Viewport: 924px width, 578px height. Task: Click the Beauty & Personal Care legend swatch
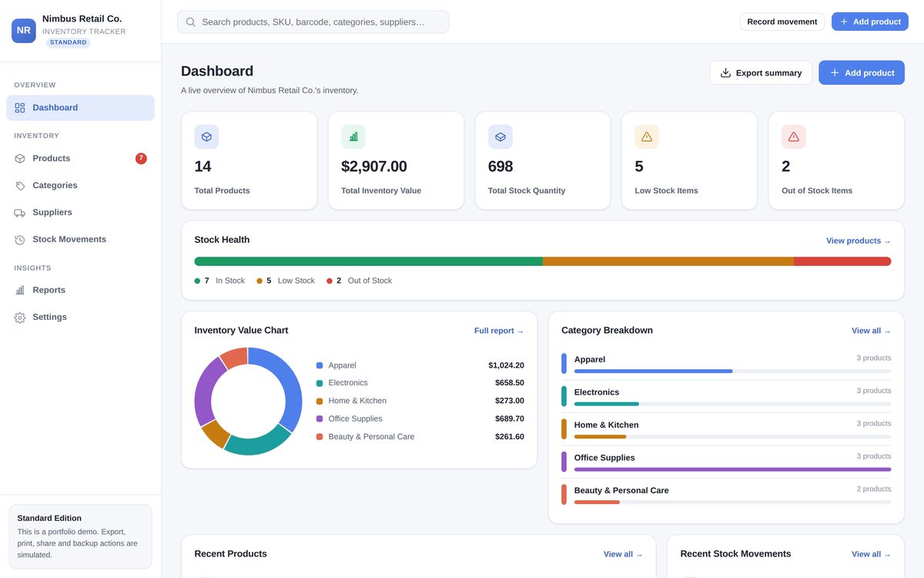(x=320, y=437)
